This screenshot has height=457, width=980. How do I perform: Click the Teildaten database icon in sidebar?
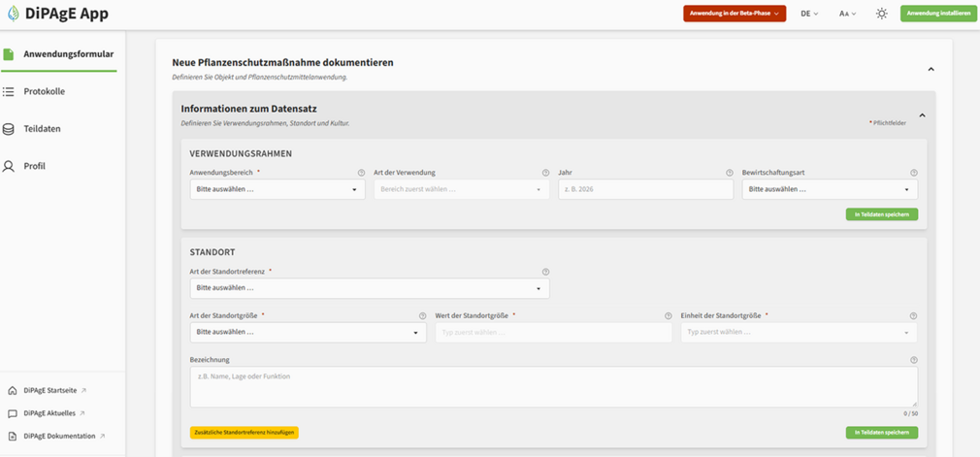[8, 129]
